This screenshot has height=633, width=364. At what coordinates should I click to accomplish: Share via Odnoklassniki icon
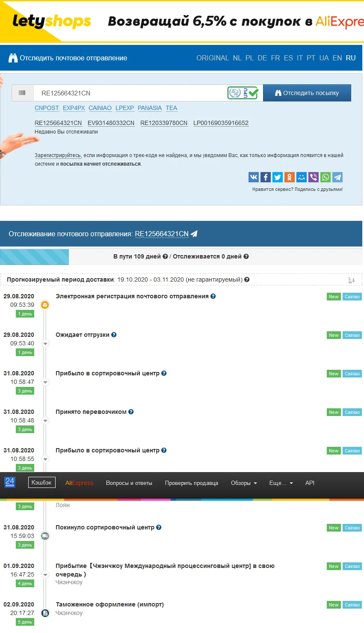point(290,177)
